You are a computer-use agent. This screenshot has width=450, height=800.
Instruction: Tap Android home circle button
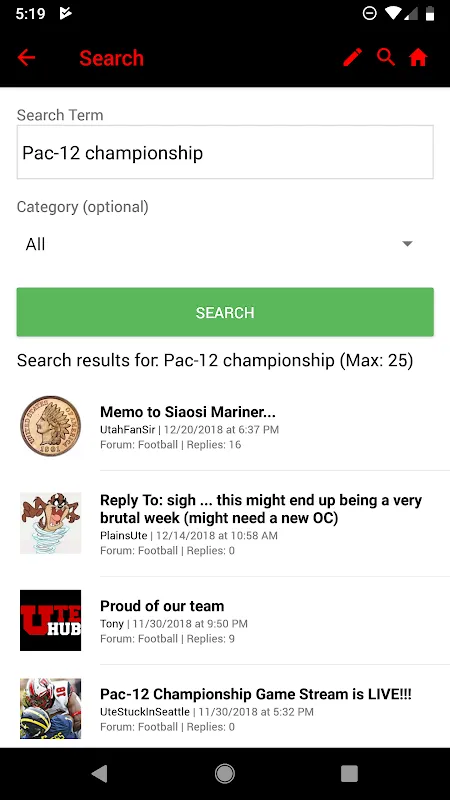coord(224,774)
